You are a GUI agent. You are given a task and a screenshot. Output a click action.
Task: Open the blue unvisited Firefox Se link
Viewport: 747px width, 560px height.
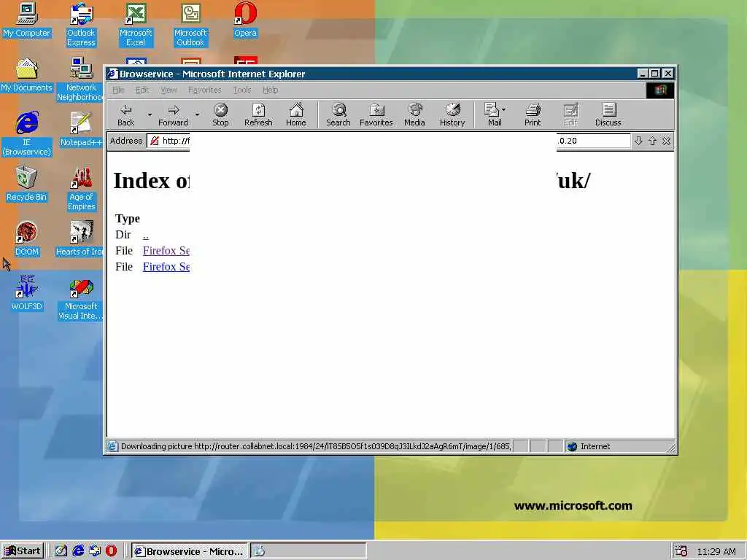pos(166,267)
